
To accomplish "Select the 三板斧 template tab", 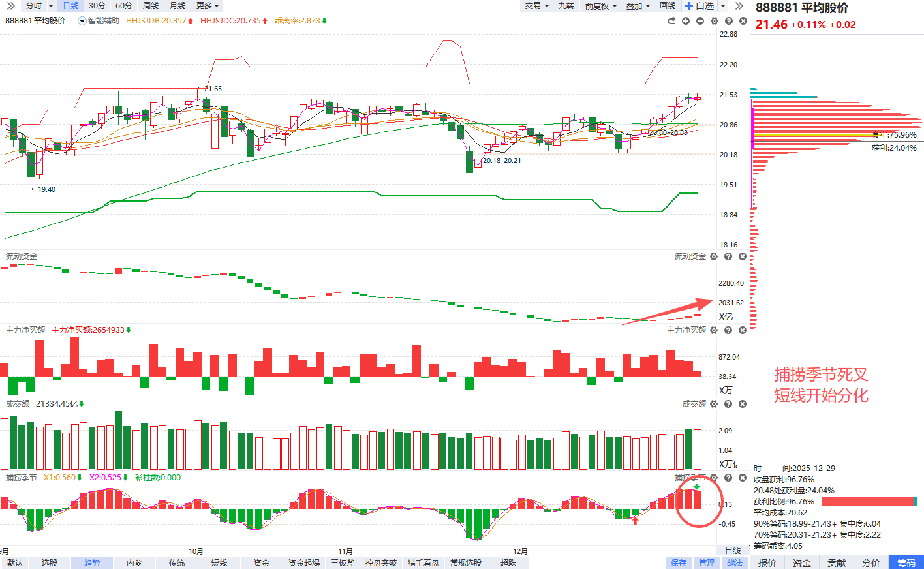I will click(343, 562).
